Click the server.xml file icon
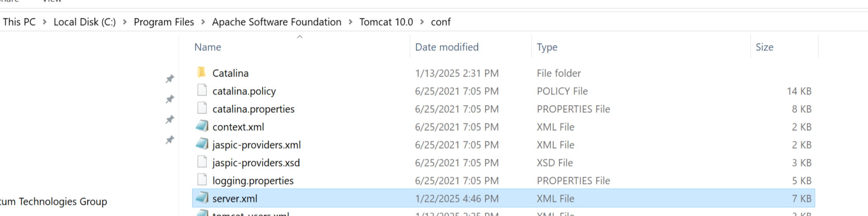Image resolution: width=868 pixels, height=216 pixels. tap(202, 198)
